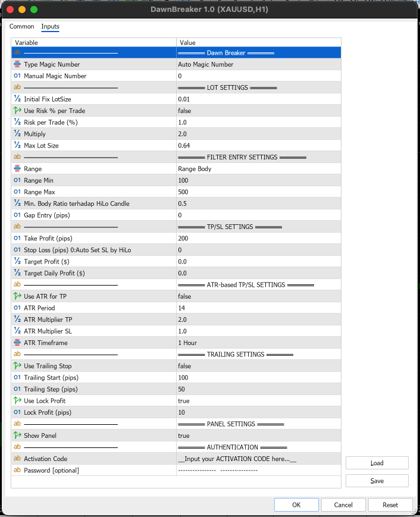
Task: Click the fraction icon beside Target Profit ($)
Action: pos(17,261)
